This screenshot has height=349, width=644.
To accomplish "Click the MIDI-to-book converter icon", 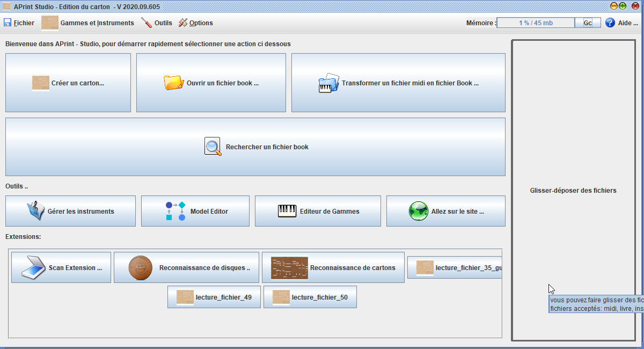I will click(328, 83).
